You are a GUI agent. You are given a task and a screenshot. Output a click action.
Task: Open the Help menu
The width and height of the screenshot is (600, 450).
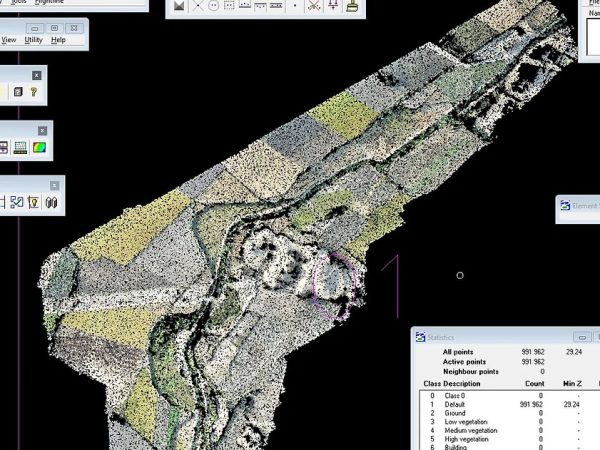click(x=58, y=40)
